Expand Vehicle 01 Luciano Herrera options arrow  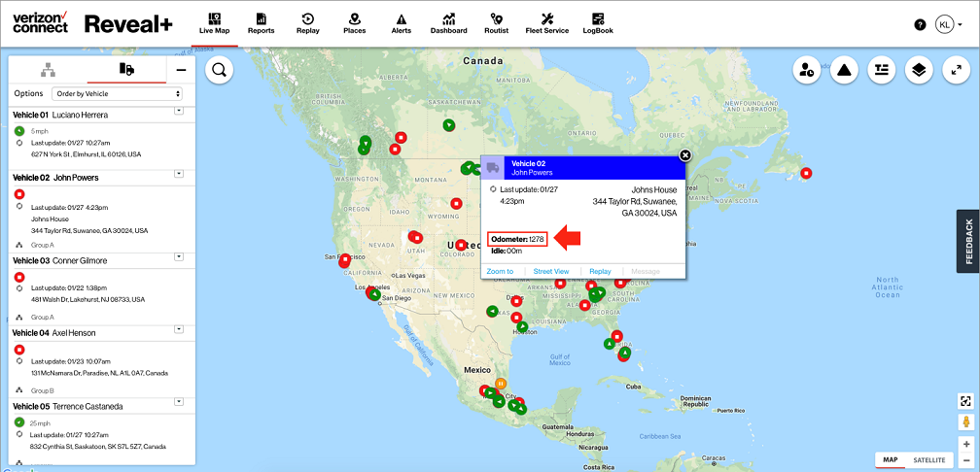pos(178,111)
